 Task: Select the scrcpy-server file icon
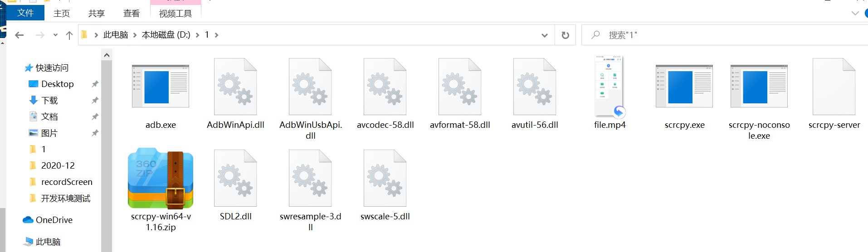(x=834, y=86)
